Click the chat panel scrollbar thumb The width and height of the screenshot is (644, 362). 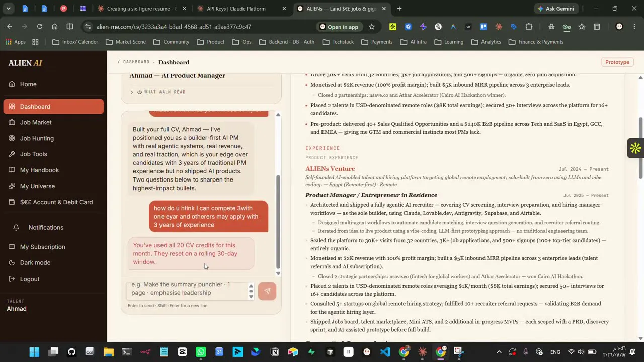tap(278, 222)
